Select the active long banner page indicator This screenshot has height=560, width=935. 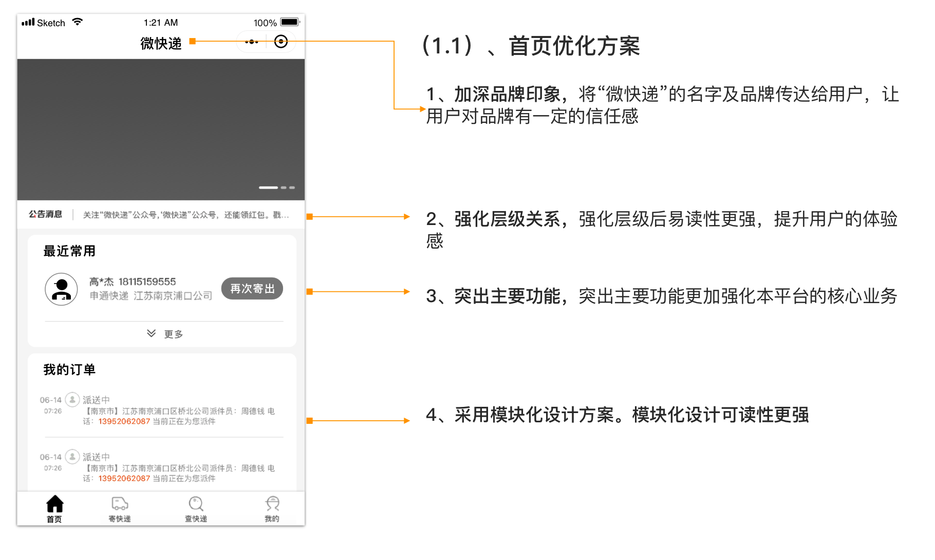tap(268, 188)
